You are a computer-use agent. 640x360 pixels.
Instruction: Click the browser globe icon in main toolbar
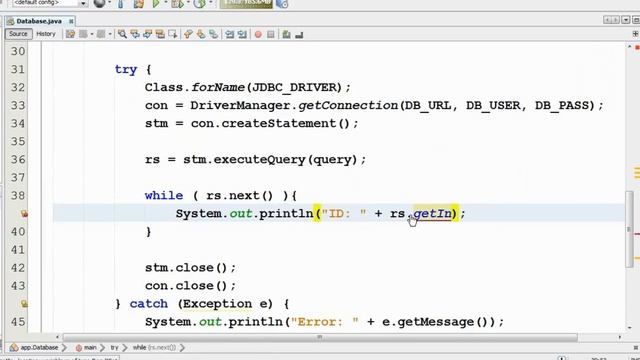coord(99,4)
